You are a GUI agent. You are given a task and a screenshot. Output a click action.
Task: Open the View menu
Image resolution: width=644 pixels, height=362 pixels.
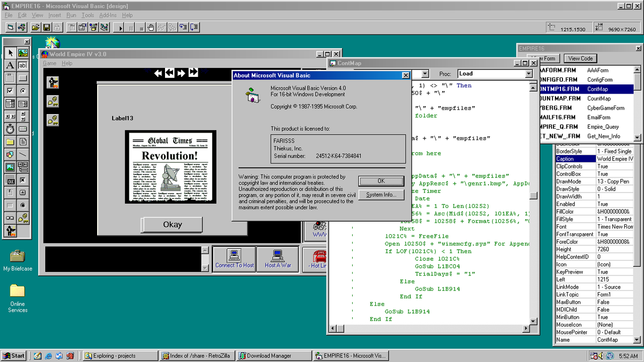[38, 15]
